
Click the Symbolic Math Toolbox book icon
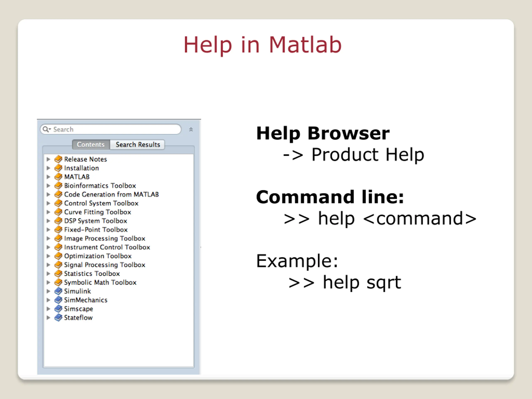(58, 282)
